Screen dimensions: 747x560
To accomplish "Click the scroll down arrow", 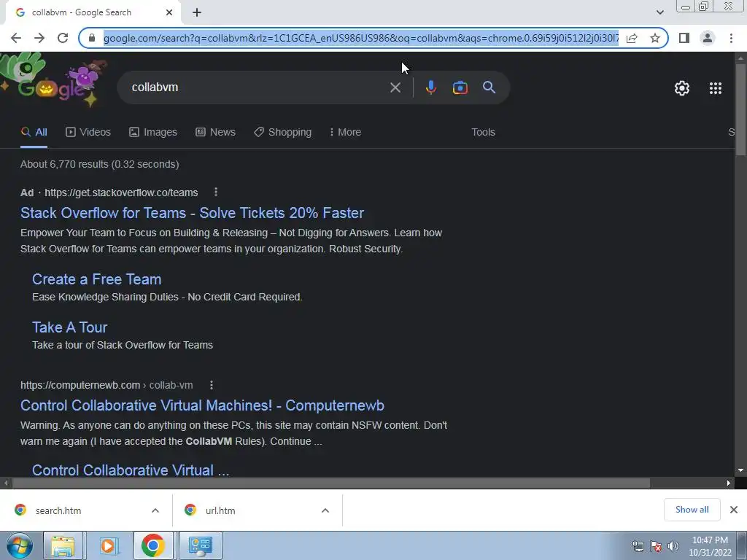I will (x=740, y=470).
